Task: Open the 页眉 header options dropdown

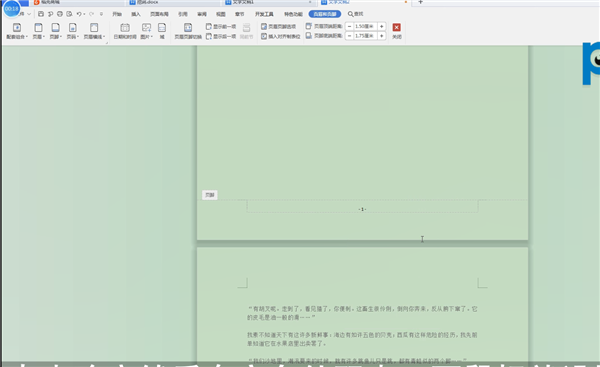Action: tap(38, 31)
